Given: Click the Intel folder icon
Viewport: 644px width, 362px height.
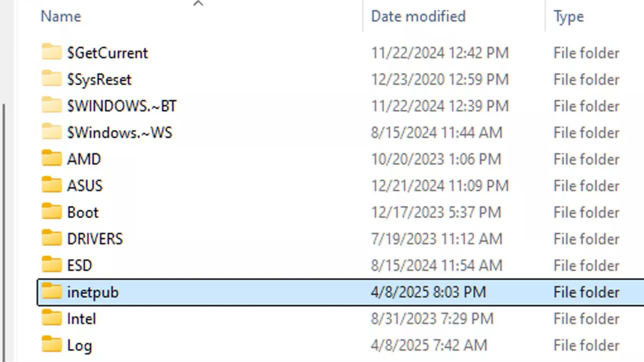Looking at the screenshot, I should (x=52, y=319).
